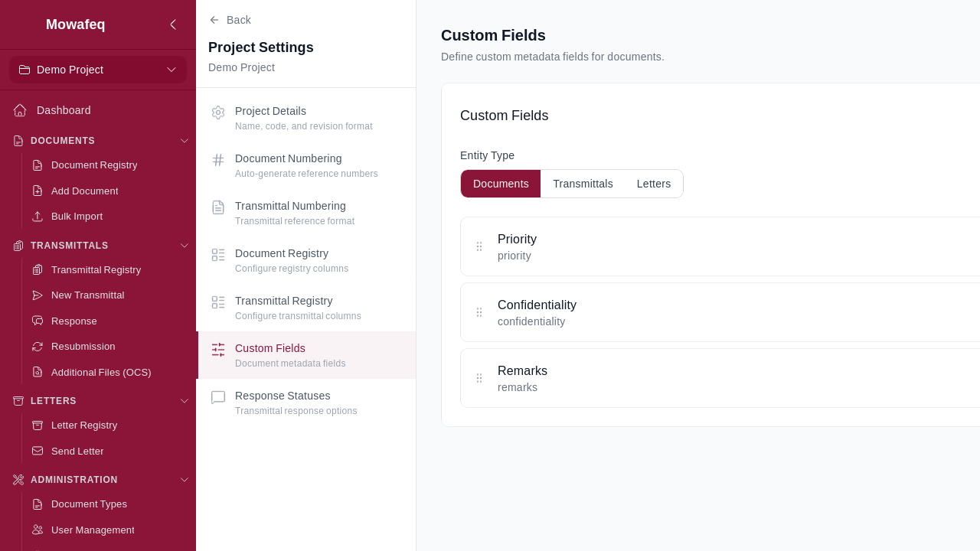Click the sidebar collapse arrow beside Mowafeq

tap(173, 24)
